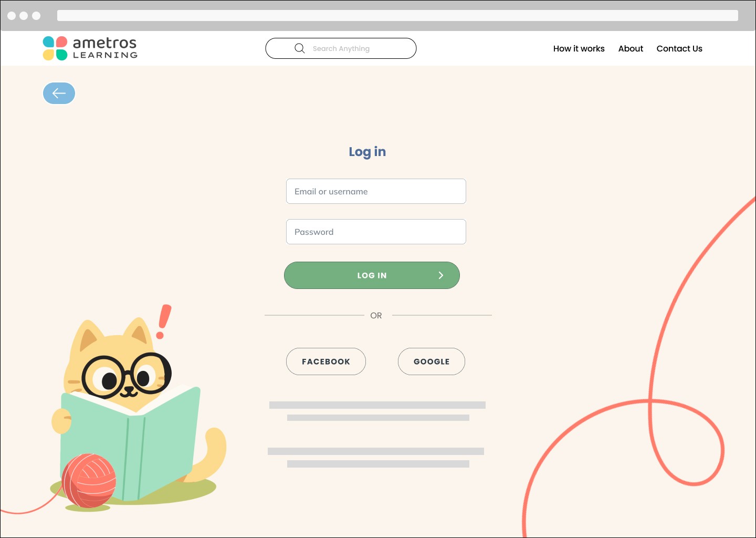Screen dimensions: 756x538
Task: Click the Log in heading text
Action: 367,152
